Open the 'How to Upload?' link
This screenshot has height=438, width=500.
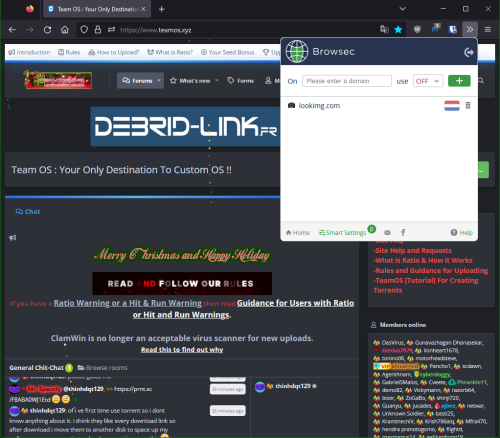114,52
